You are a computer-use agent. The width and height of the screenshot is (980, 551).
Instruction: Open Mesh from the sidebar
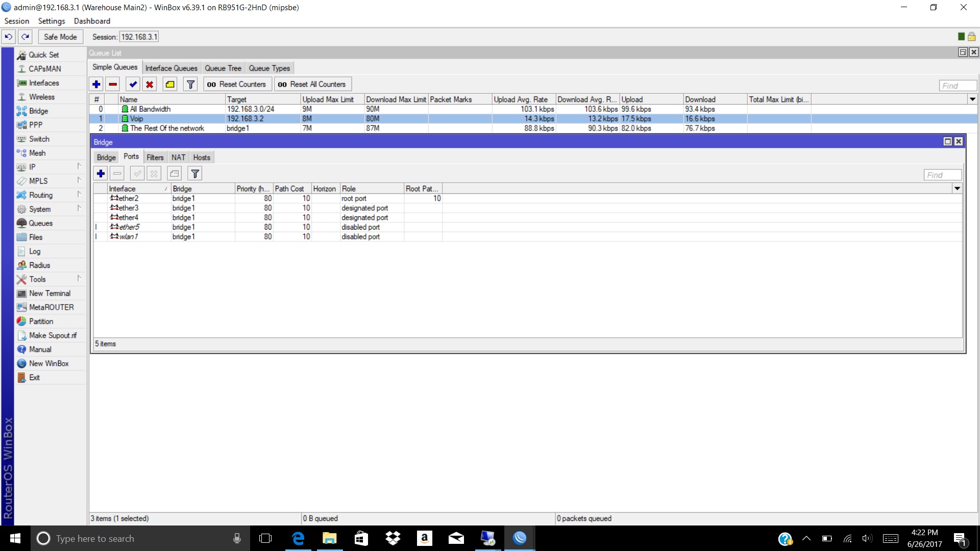pos(50,153)
